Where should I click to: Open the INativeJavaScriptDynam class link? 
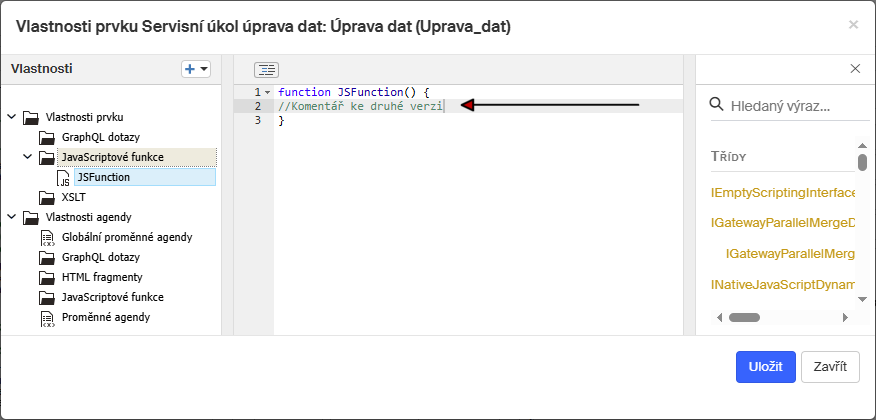[x=783, y=285]
